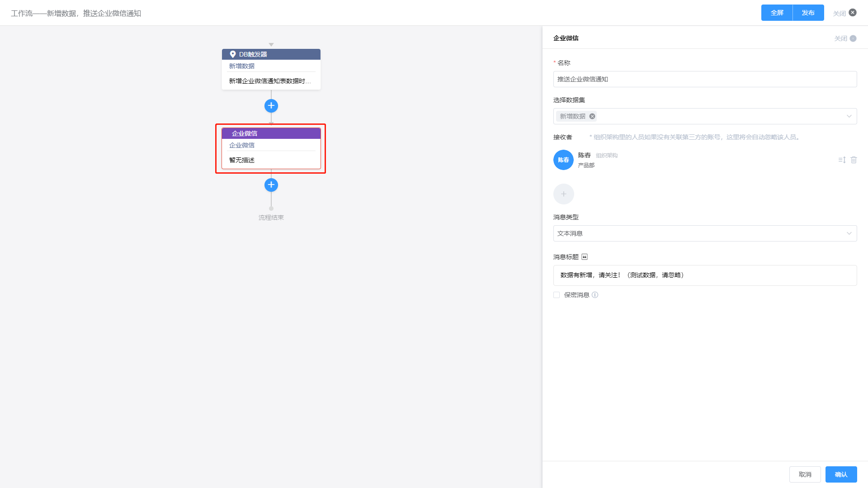The width and height of the screenshot is (868, 488).
Task: Click the info icon next to 保密消息
Action: coord(595,295)
